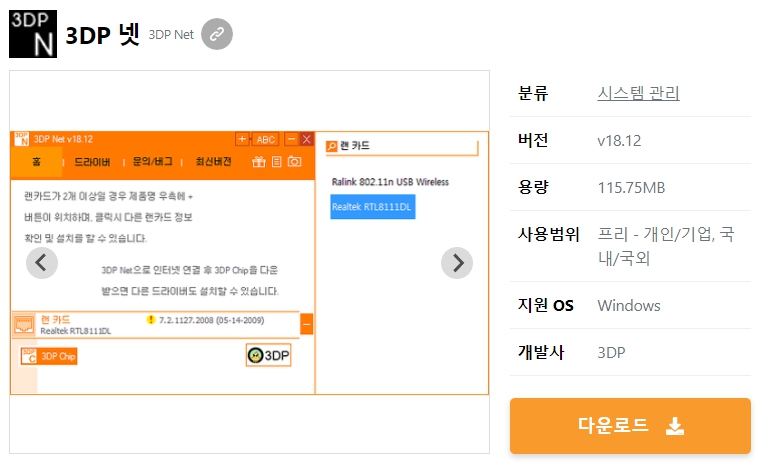
Task: Select Ralink 802.11n USB Wireless entry
Action: [x=390, y=182]
